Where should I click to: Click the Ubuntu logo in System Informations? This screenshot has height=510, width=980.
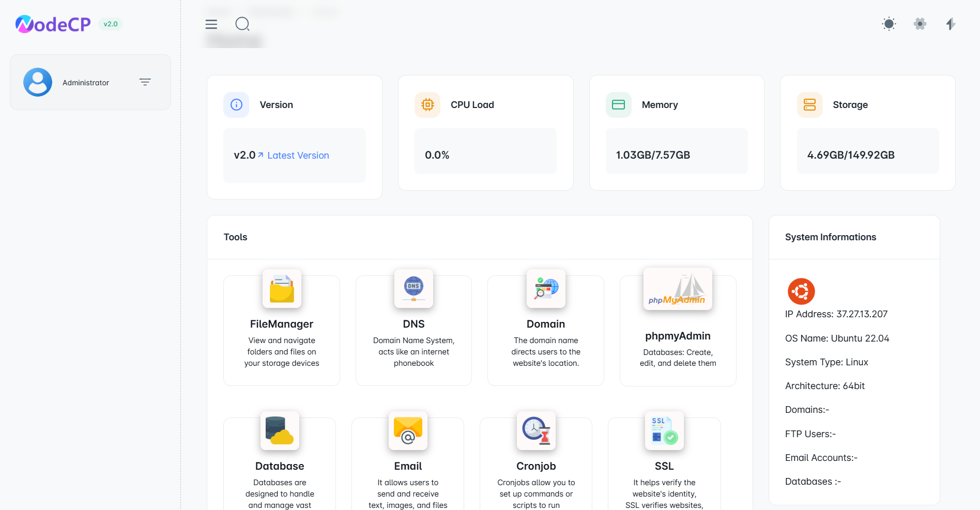click(x=801, y=291)
